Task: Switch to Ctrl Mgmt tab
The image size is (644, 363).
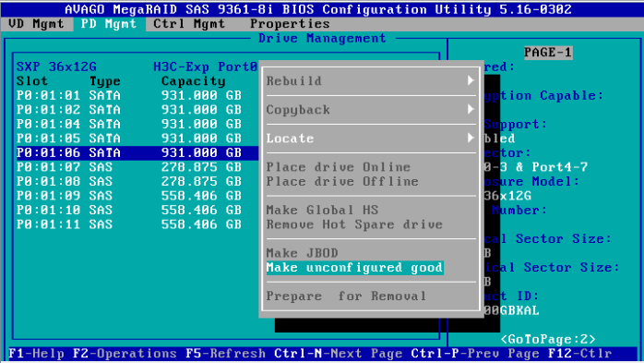Action: coord(189,24)
